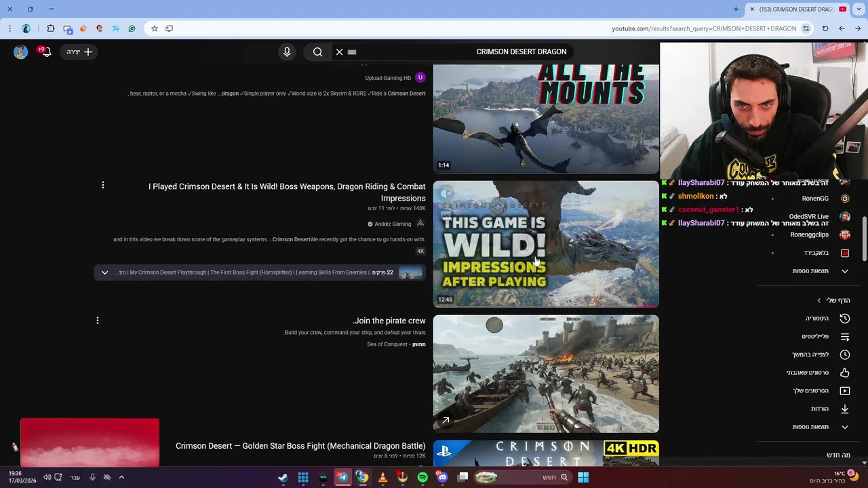Click the youtube.com address bar URL
The width and height of the screenshot is (868, 488).
coord(704,28)
